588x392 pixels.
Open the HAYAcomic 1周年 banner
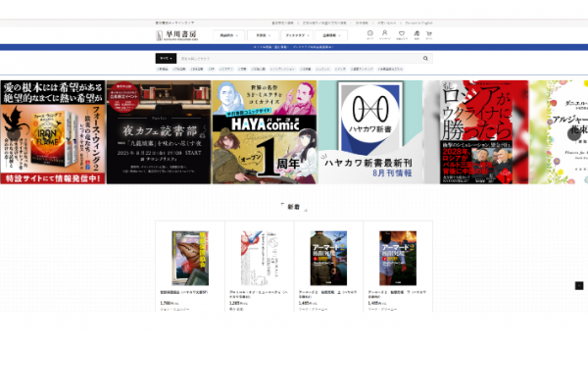(265, 132)
